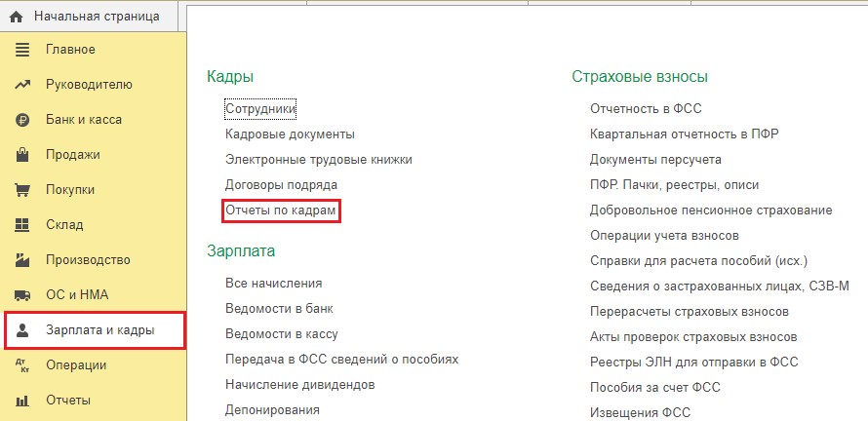This screenshot has width=868, height=421.
Task: Click the Руководителю trend chart icon
Action: point(22,85)
